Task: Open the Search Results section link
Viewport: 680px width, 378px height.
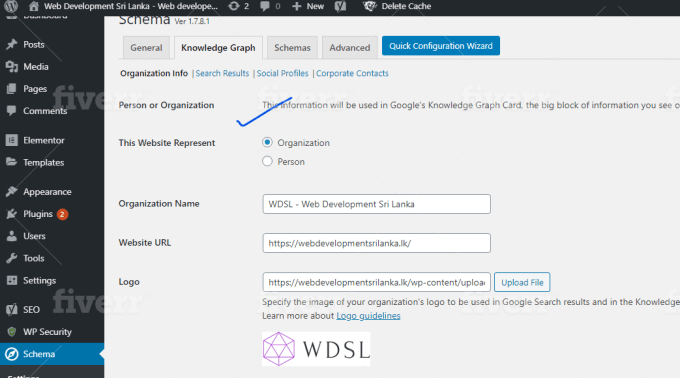Action: point(222,73)
